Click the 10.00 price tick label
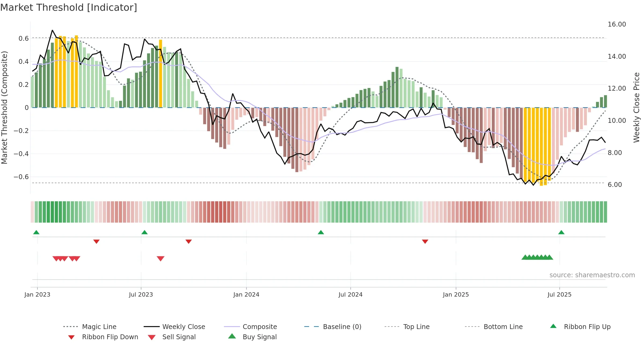This screenshot has width=644, height=362. coord(617,121)
